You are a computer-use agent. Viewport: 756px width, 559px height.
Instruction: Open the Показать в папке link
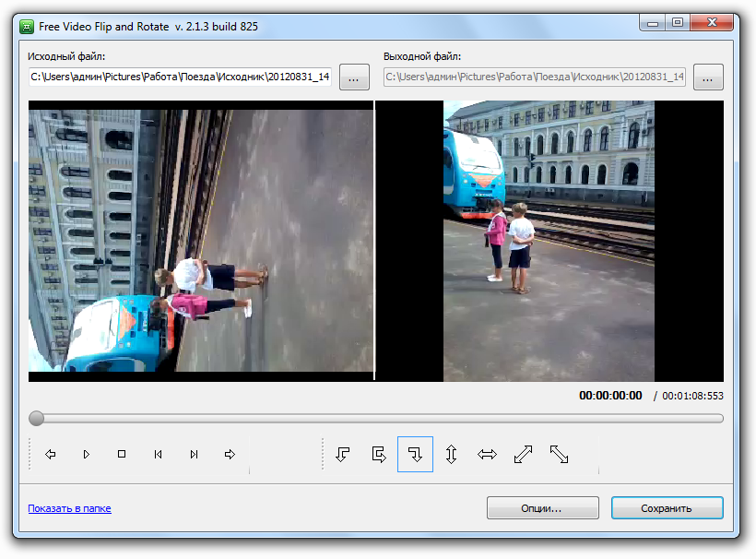[69, 508]
